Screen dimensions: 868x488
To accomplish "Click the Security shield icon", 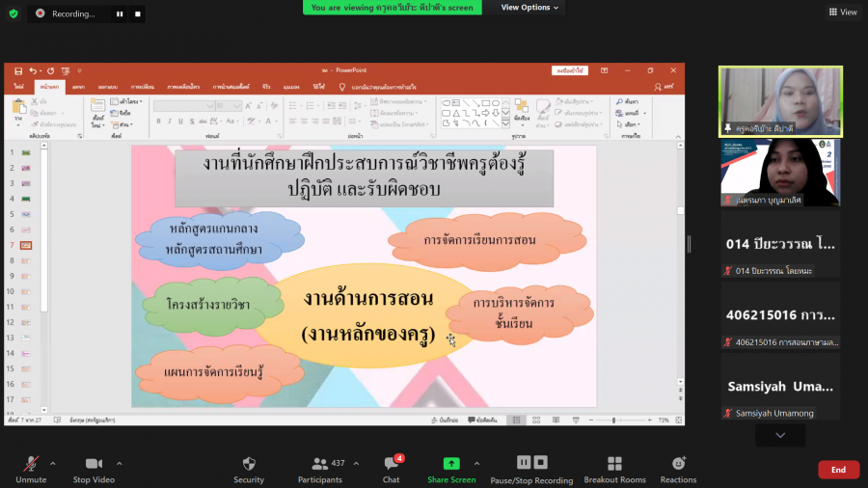I will [249, 464].
